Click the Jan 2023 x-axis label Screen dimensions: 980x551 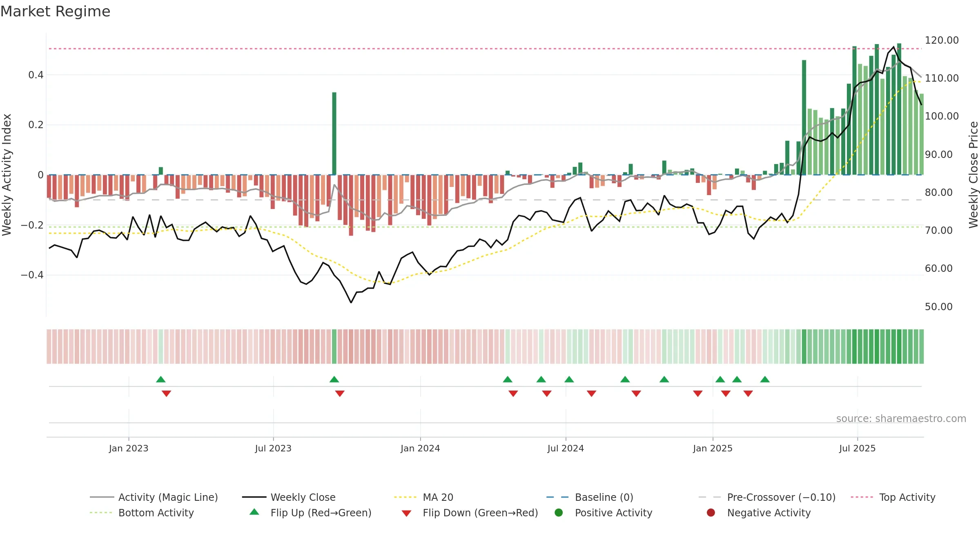[x=129, y=448]
